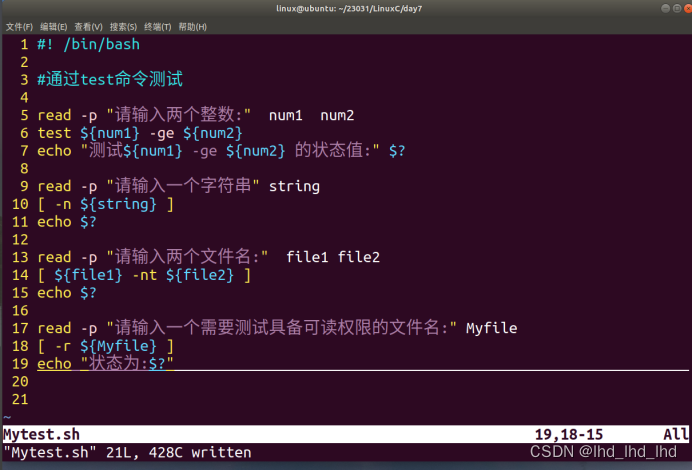
Task: Click line number 2
Action: 24,62
